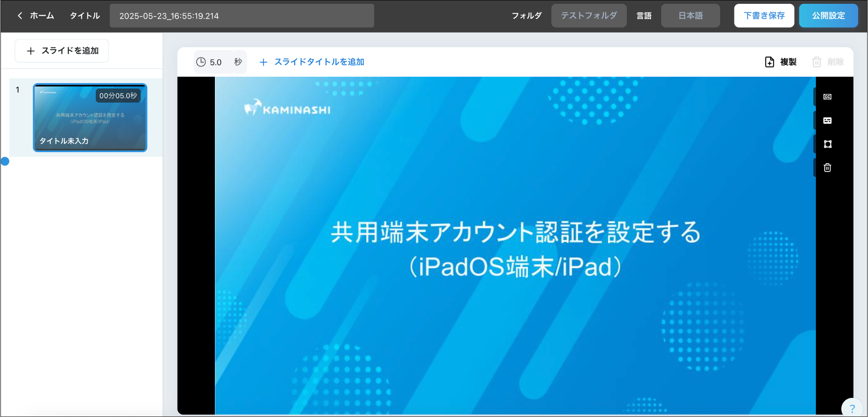Click the タイトル未入力 label on slide thumbnail
This screenshot has height=417, width=868.
click(64, 141)
